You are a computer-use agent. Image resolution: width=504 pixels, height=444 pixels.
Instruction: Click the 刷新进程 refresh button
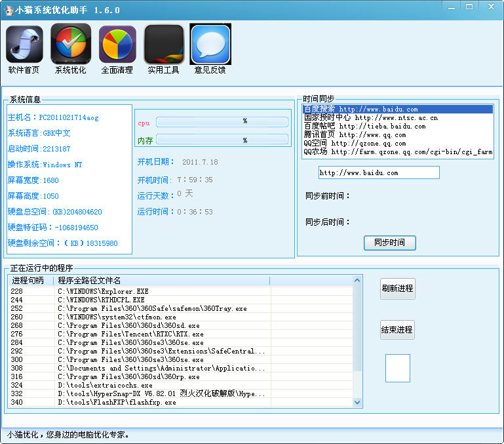pyautogui.click(x=397, y=289)
